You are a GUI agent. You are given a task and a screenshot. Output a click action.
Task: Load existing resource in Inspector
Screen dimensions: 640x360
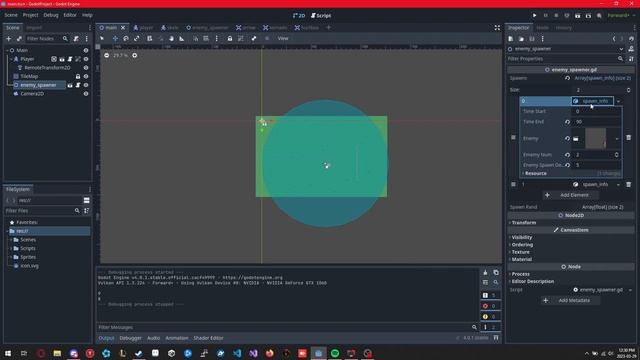click(x=521, y=39)
